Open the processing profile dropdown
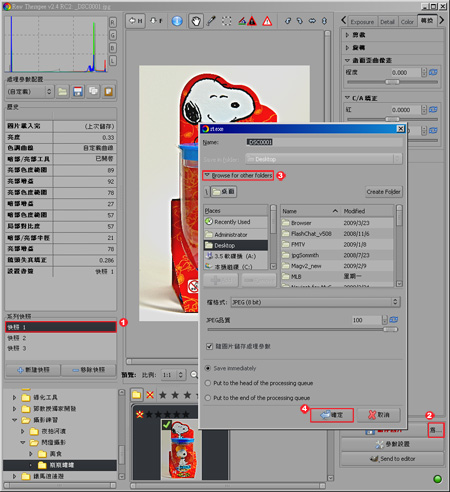The image size is (450, 492). (30, 91)
